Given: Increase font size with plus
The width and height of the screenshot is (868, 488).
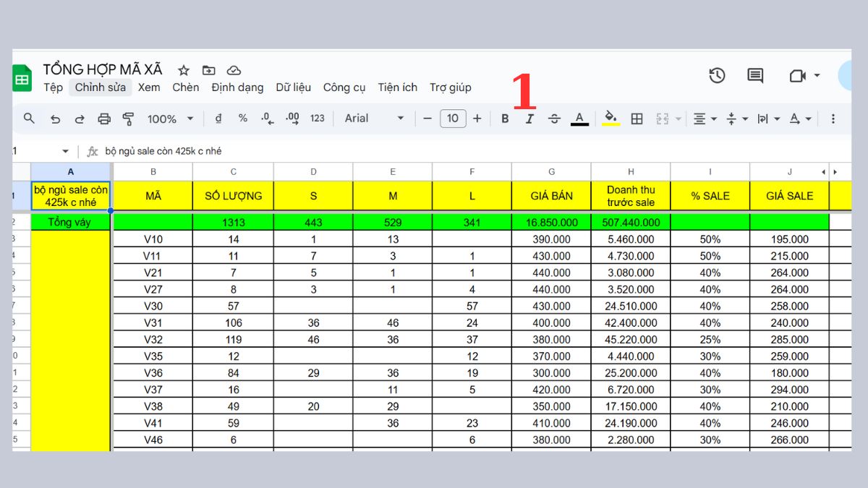Looking at the screenshot, I should (477, 119).
